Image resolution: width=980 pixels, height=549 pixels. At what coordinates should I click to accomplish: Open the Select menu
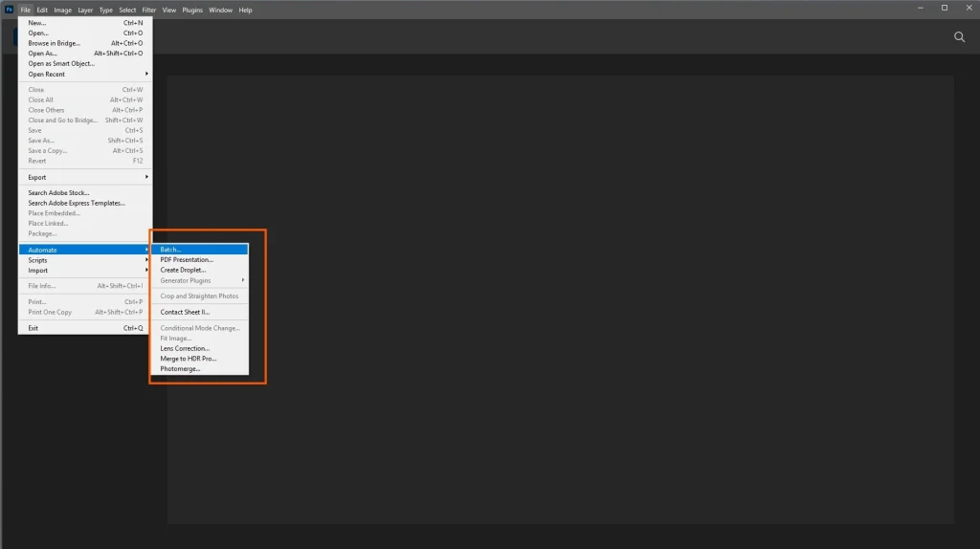click(127, 10)
